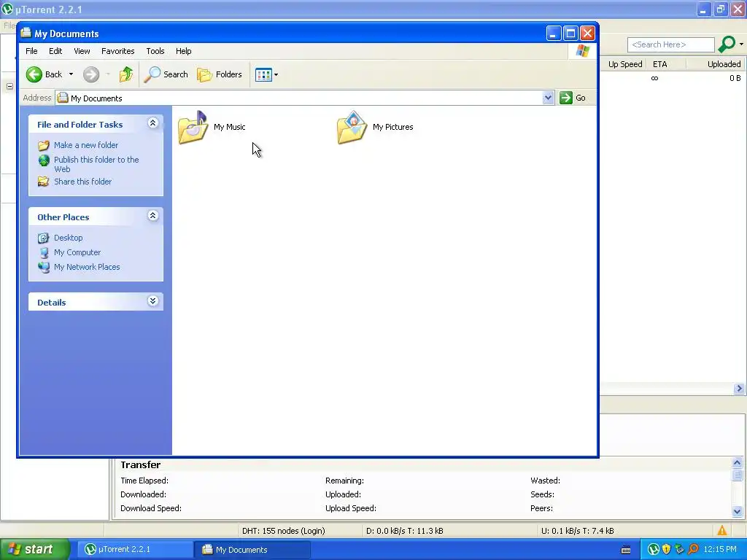The image size is (747, 560).
Task: Open the Search pane in Explorer
Action: click(166, 74)
